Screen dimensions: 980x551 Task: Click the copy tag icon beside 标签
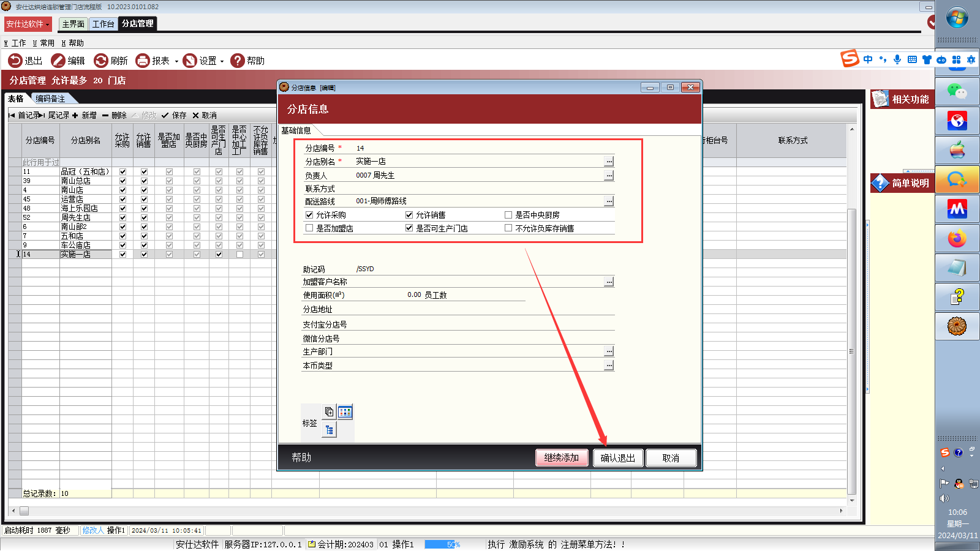[329, 412]
